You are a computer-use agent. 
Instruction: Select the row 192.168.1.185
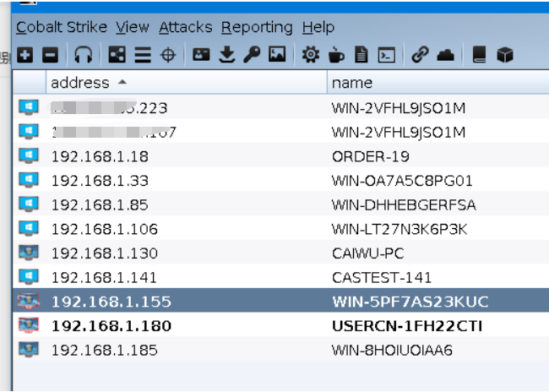pyautogui.click(x=280, y=350)
